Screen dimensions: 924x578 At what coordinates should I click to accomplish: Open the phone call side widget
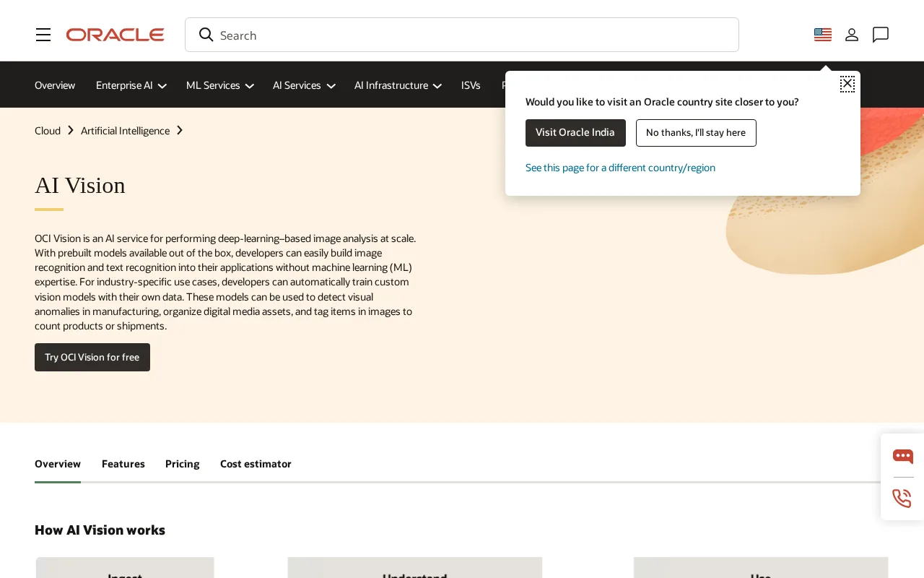click(902, 499)
